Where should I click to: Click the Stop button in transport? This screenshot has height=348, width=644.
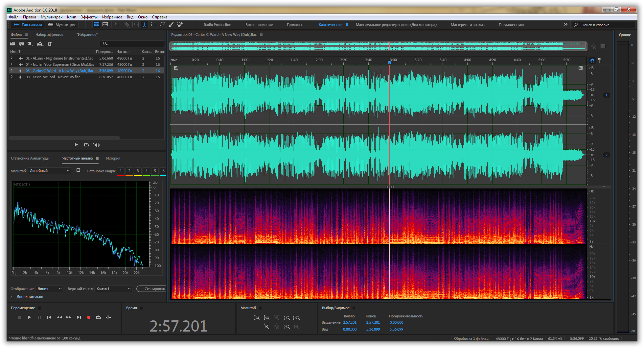19,317
